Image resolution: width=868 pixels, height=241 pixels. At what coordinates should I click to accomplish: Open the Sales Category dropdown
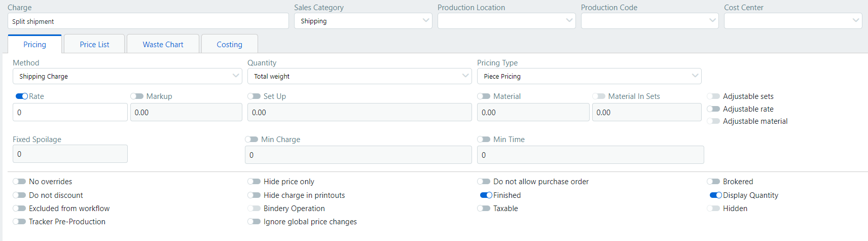(363, 21)
